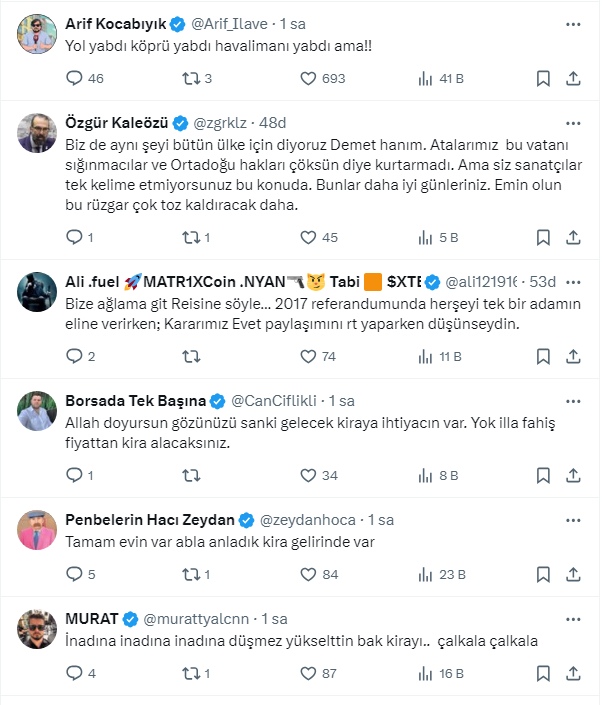Click MURAT's profile avatar
This screenshot has height=705, width=603.
point(36,628)
